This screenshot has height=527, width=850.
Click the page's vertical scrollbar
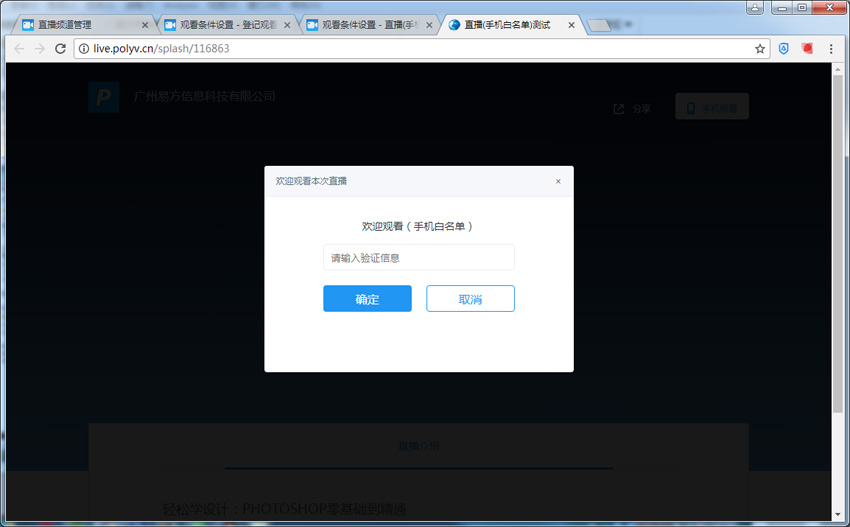[x=838, y=240]
